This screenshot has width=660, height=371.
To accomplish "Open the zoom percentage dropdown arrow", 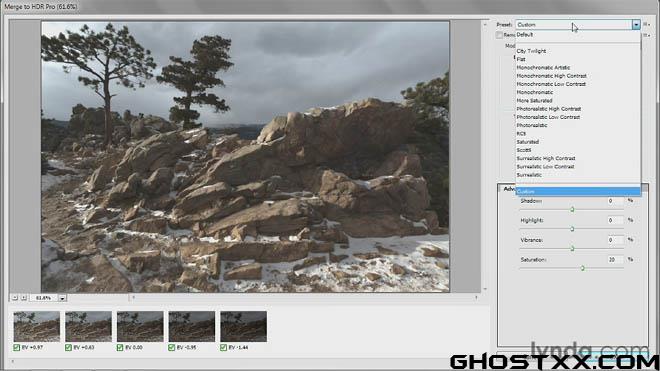I will (x=62, y=298).
